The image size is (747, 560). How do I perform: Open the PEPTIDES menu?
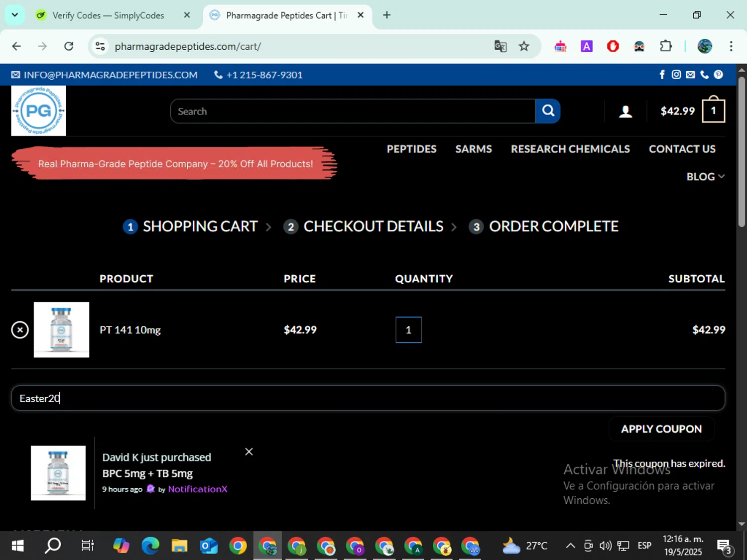[411, 149]
